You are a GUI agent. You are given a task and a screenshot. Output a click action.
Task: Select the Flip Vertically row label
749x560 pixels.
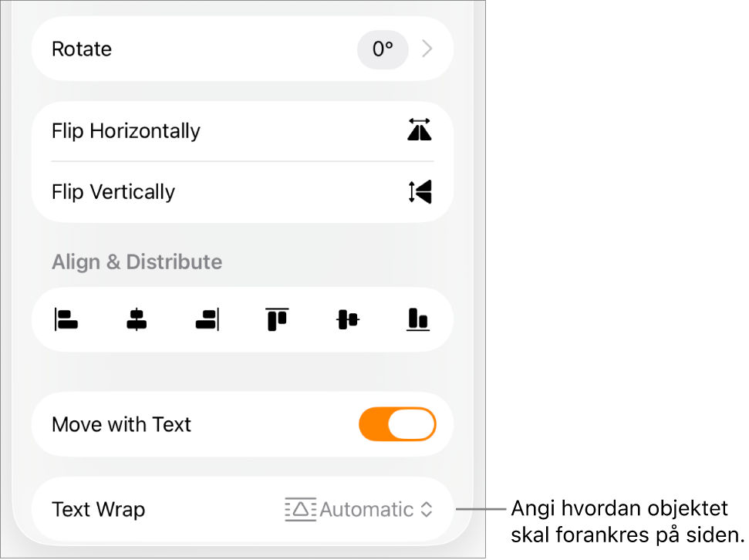(x=113, y=192)
